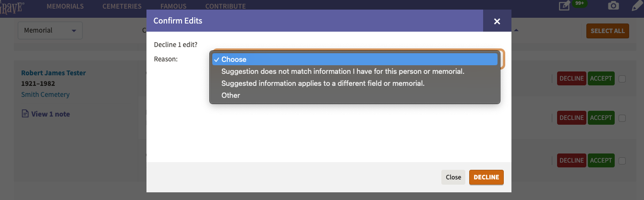Click the camera icon in header
Screen dimensions: 644x200
point(613,6)
